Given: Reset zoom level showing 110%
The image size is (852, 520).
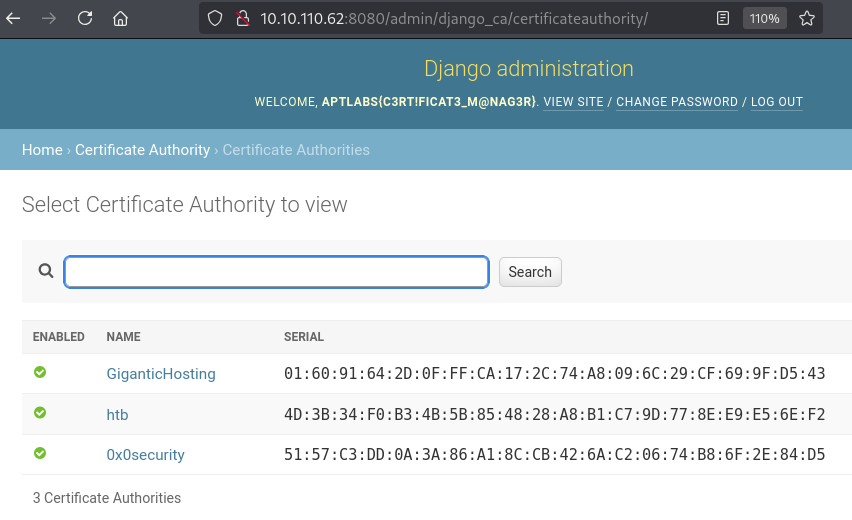Looking at the screenshot, I should point(764,18).
